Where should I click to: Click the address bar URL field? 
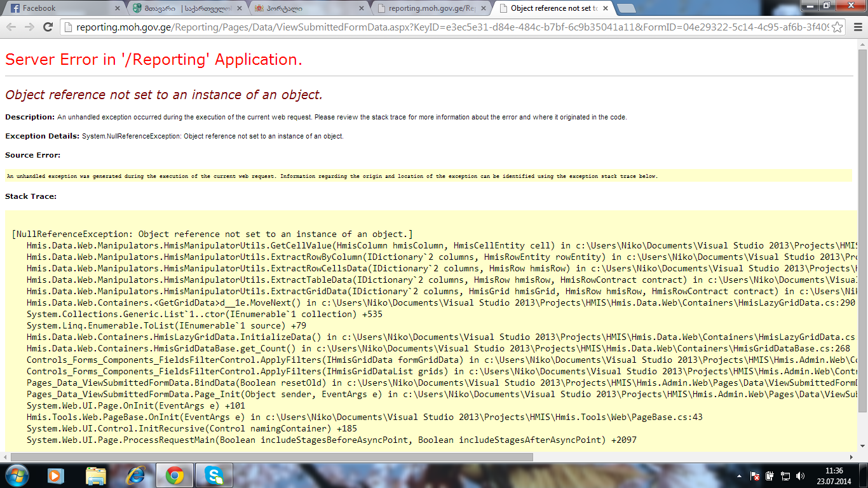point(445,27)
